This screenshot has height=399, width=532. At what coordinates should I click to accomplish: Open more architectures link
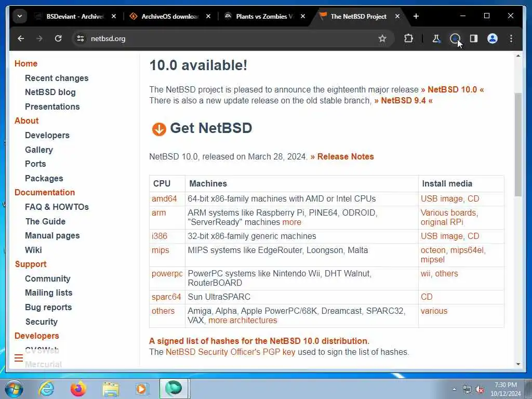click(243, 320)
